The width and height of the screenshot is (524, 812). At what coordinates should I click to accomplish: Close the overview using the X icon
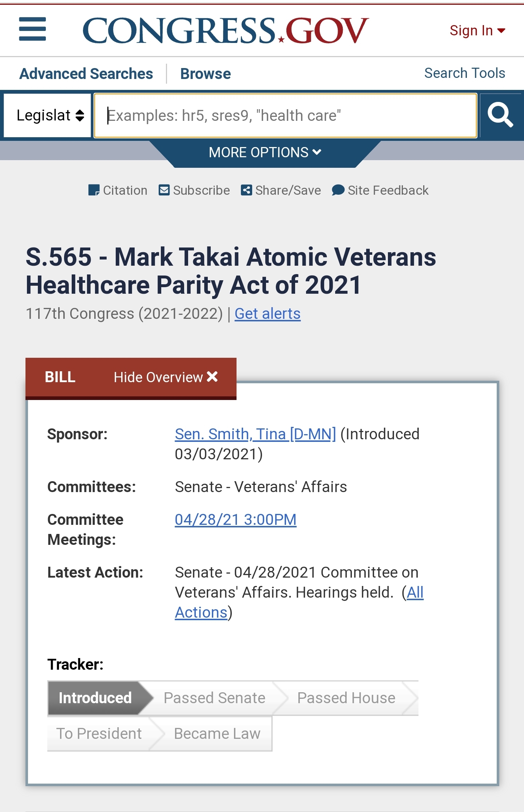pyautogui.click(x=212, y=376)
